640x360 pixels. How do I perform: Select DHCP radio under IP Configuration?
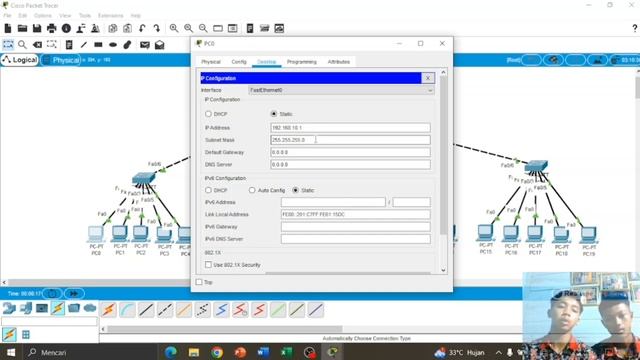pyautogui.click(x=208, y=114)
